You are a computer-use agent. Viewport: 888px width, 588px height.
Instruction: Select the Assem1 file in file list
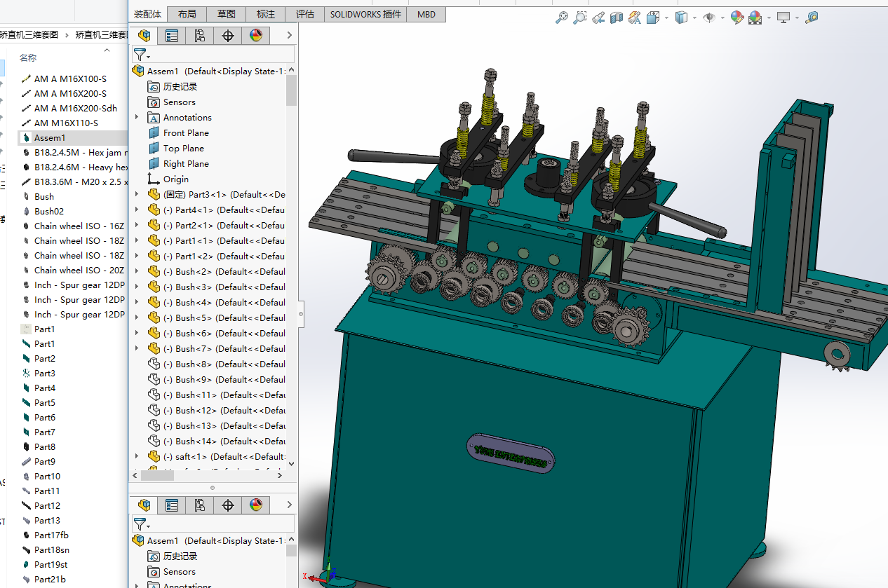coord(49,138)
